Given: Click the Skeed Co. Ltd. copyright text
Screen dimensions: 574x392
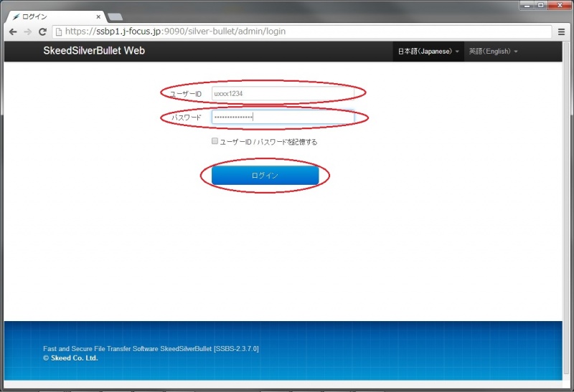Looking at the screenshot, I should 70,358.
